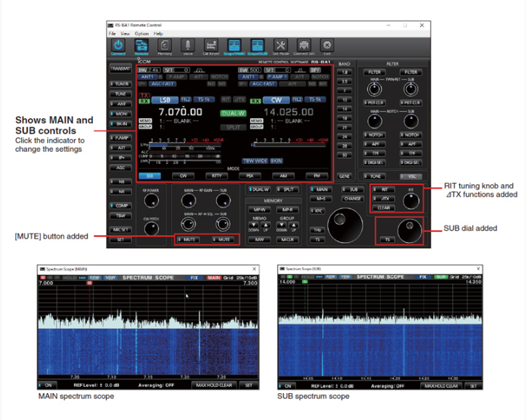Show the Scope(MAIN) window icon
Viewport: 526px width, 420px height.
point(234,45)
